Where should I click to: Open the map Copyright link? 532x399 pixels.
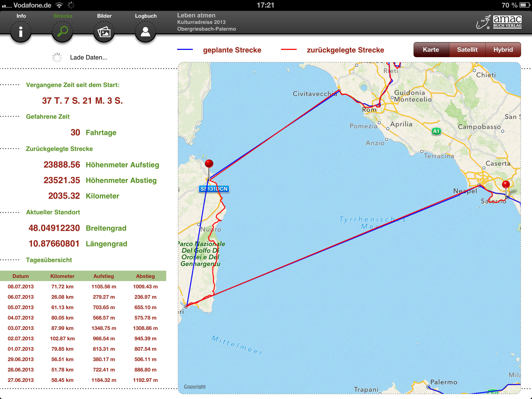[195, 386]
